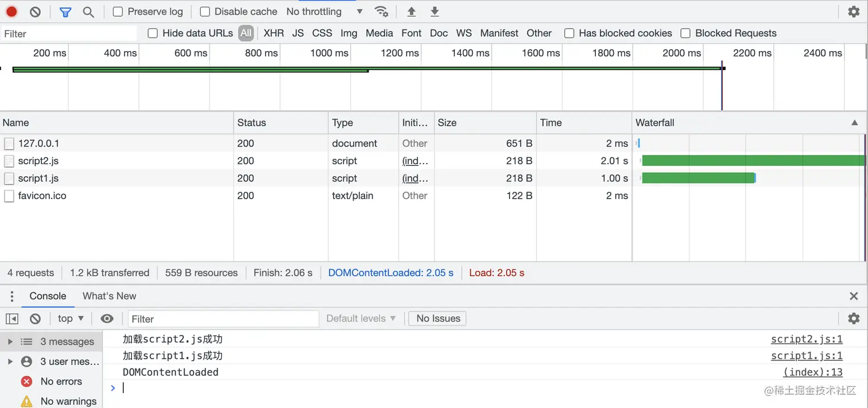Check Hide data URLs
The image size is (868, 408).
click(x=153, y=33)
